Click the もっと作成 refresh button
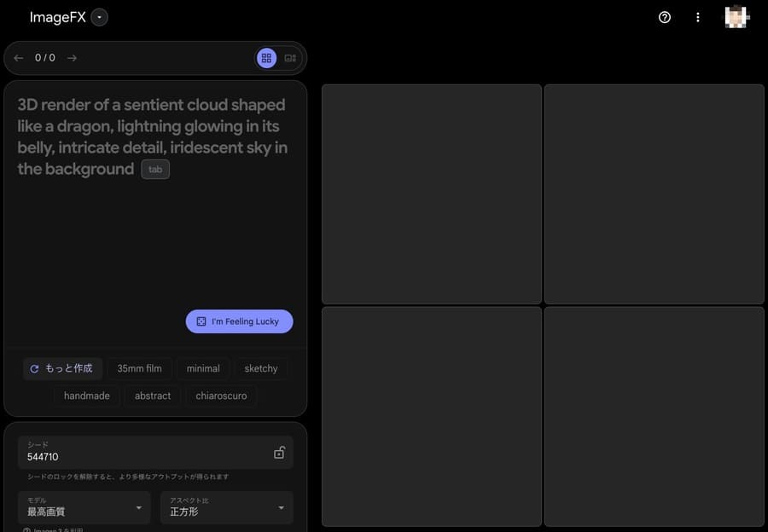The height and width of the screenshot is (532, 768). coord(62,368)
